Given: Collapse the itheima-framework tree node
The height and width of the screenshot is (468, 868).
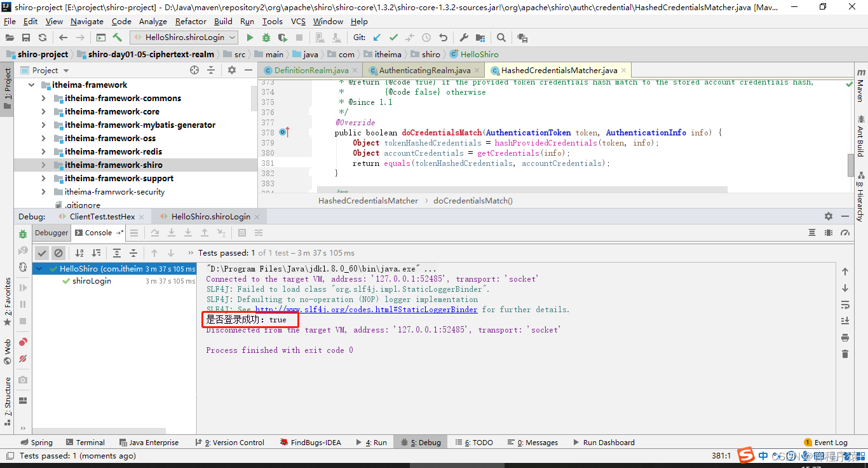Looking at the screenshot, I should tap(31, 85).
